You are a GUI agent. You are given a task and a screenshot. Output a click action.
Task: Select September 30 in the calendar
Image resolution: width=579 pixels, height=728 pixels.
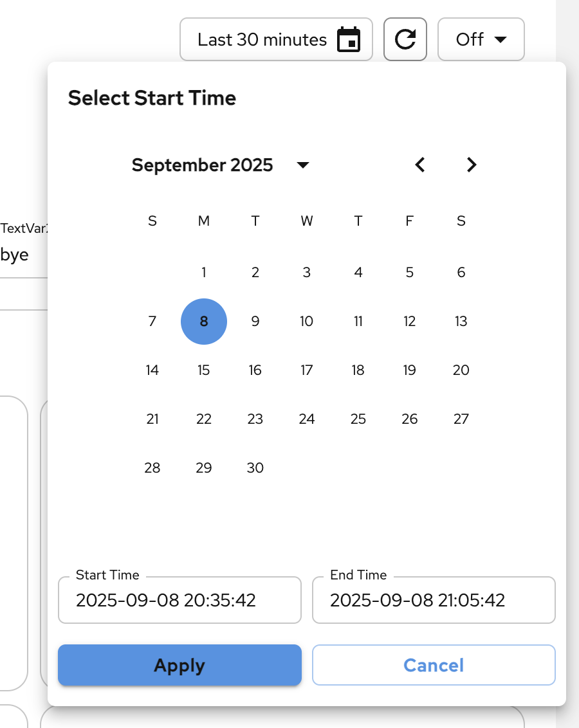[x=255, y=468]
